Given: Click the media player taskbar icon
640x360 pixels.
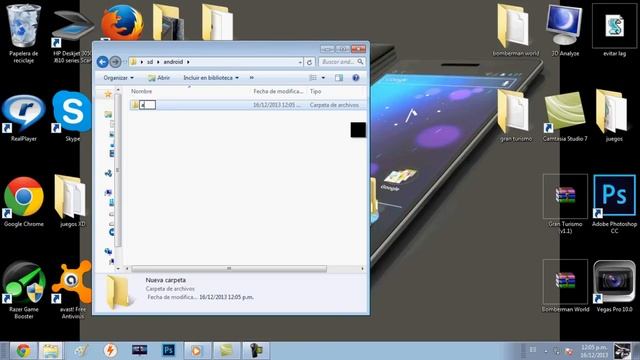Looking at the screenshot, I should [196, 351].
